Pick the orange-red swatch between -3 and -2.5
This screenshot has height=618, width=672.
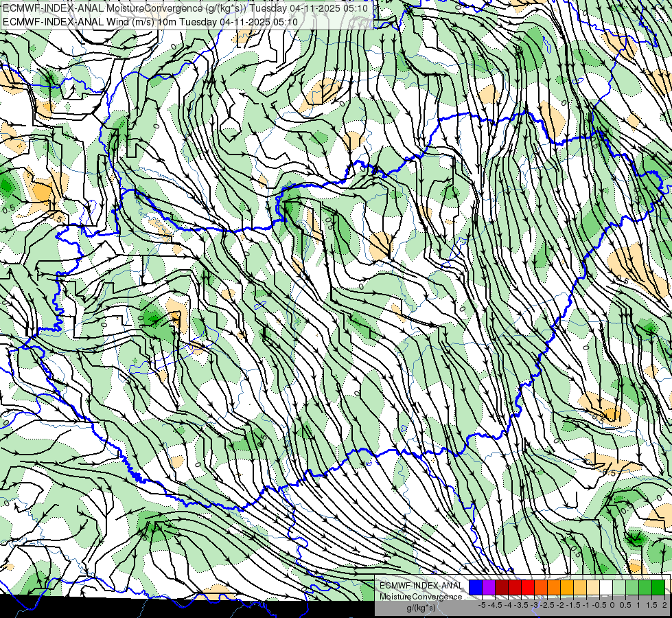pyautogui.click(x=541, y=587)
